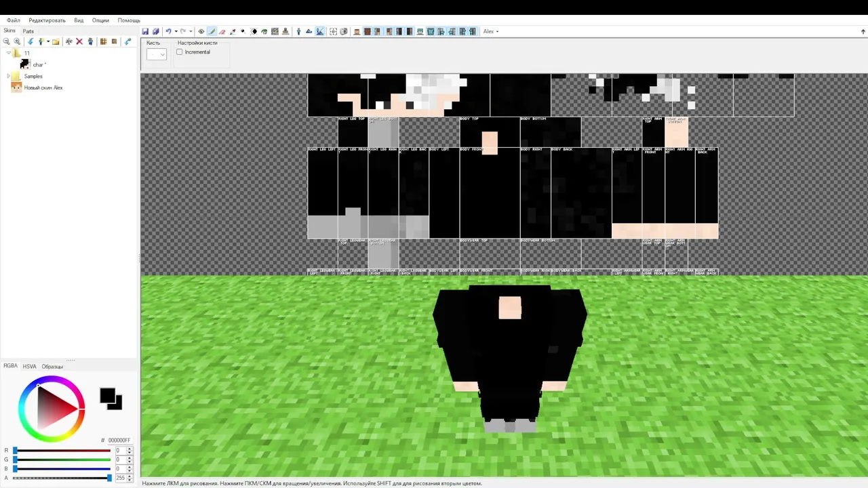Switch to 3D perspective view
The image size is (868, 488).
click(298, 31)
